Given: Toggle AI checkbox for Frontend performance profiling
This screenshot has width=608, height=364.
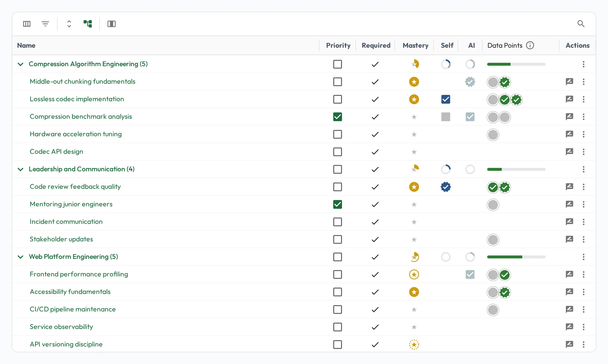Looking at the screenshot, I should coord(470,274).
